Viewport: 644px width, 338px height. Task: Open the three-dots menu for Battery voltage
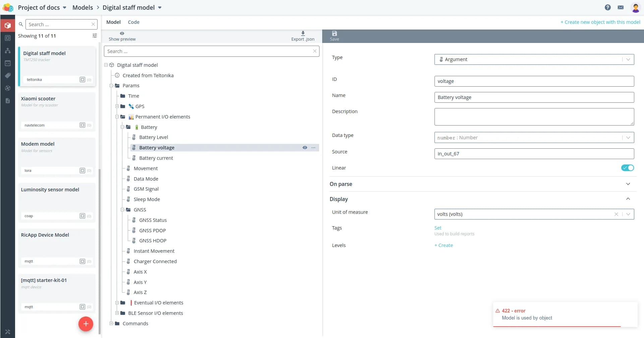coord(313,148)
